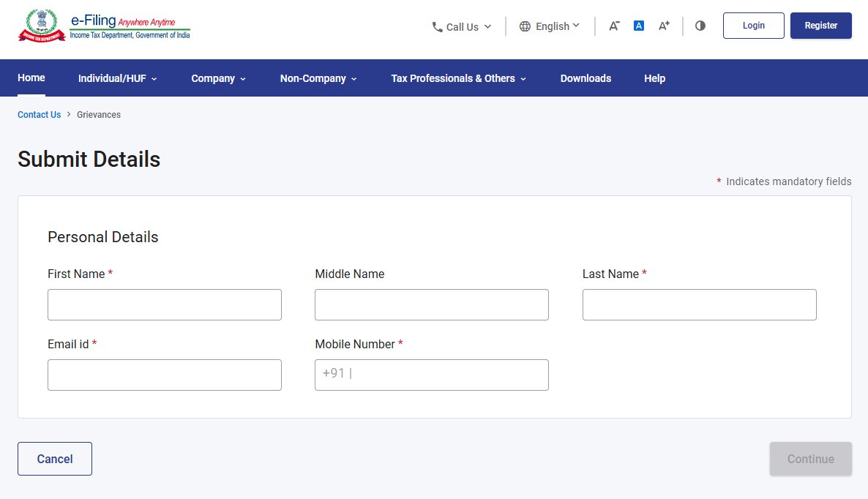868x499 pixels.
Task: Click the Cancel button
Action: coord(55,459)
